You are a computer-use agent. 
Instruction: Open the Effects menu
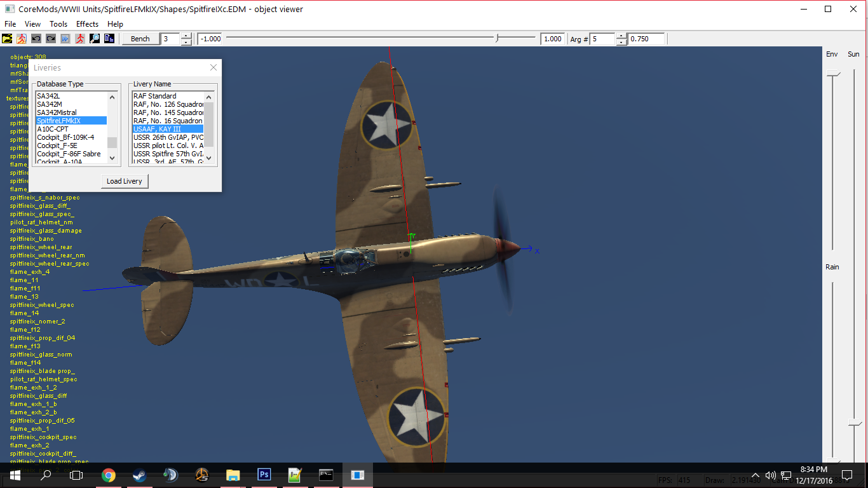(88, 24)
